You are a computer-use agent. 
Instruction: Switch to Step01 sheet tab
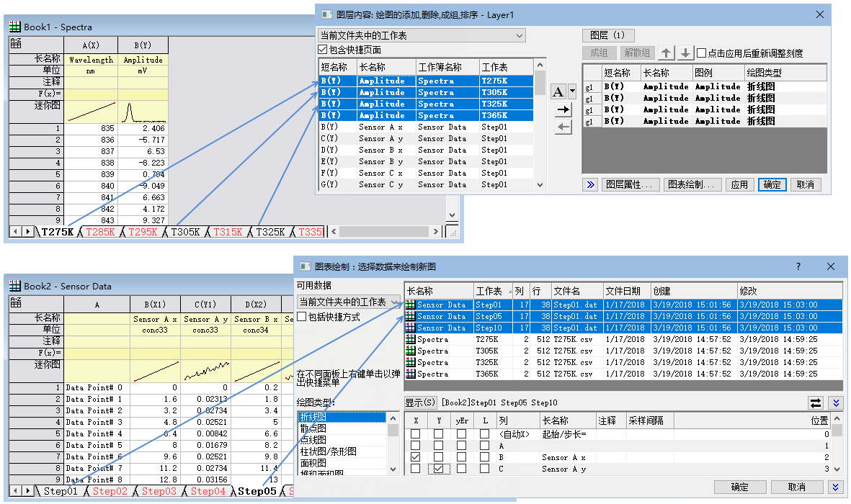click(61, 492)
